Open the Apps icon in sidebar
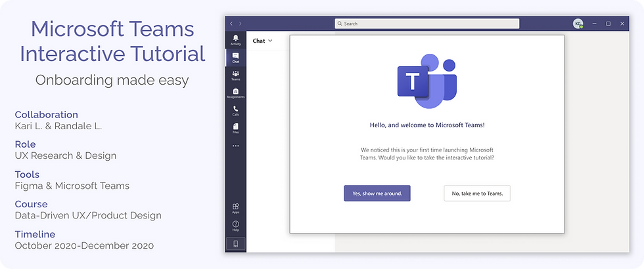The width and height of the screenshot is (644, 269). coord(236,209)
